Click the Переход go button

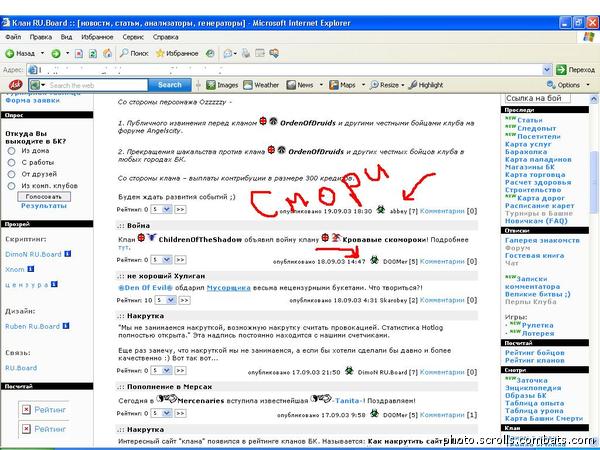(x=576, y=70)
